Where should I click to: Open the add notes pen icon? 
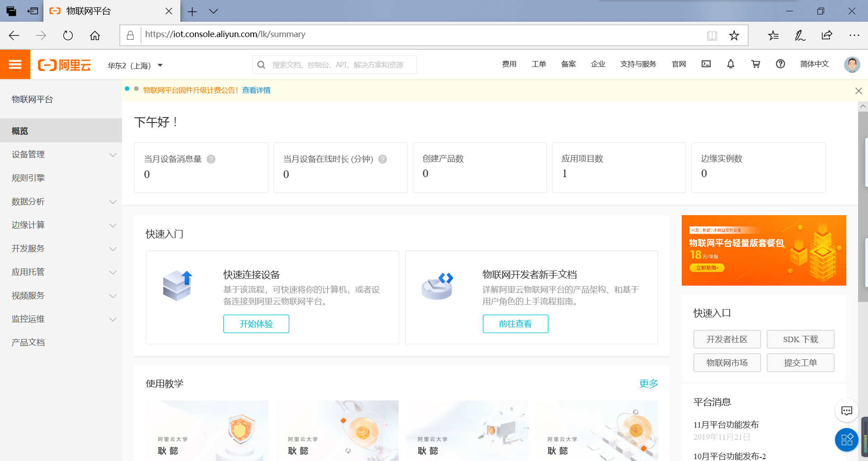(x=800, y=35)
